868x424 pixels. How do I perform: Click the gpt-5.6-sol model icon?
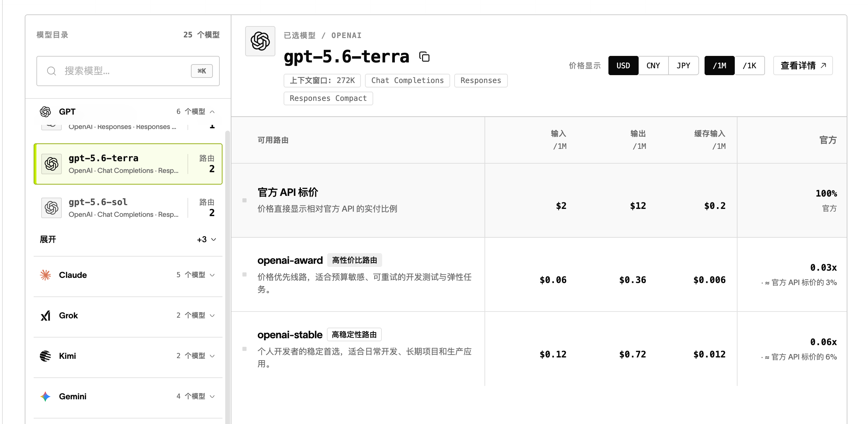[x=52, y=208]
